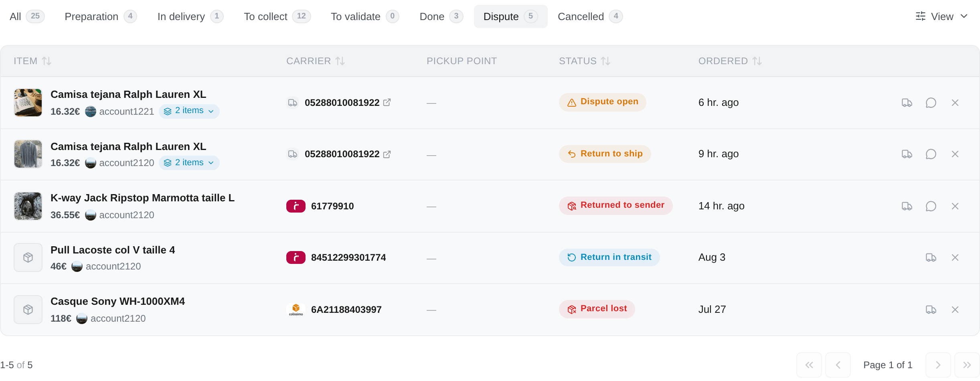
Task: Open the View options dropdown
Action: pyautogui.click(x=942, y=16)
